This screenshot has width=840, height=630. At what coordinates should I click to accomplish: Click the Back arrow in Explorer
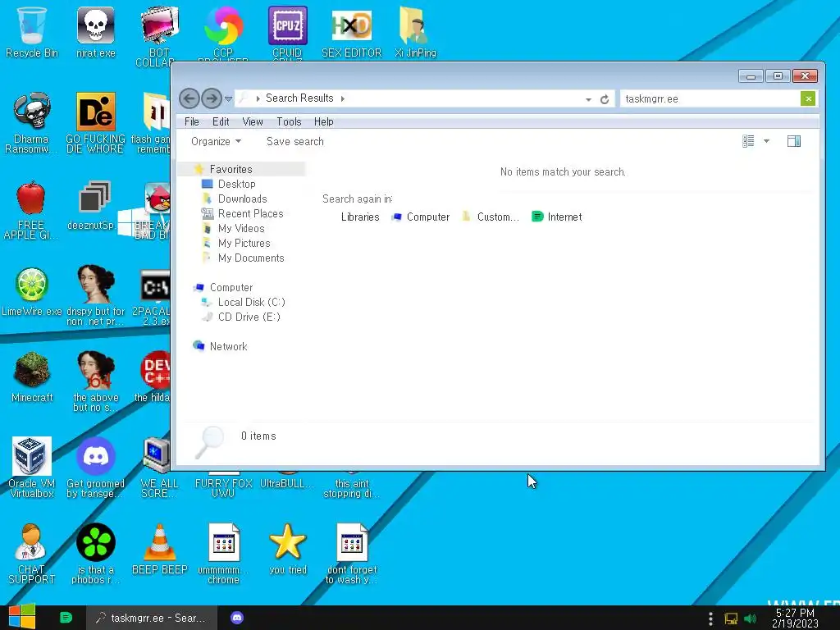click(189, 98)
